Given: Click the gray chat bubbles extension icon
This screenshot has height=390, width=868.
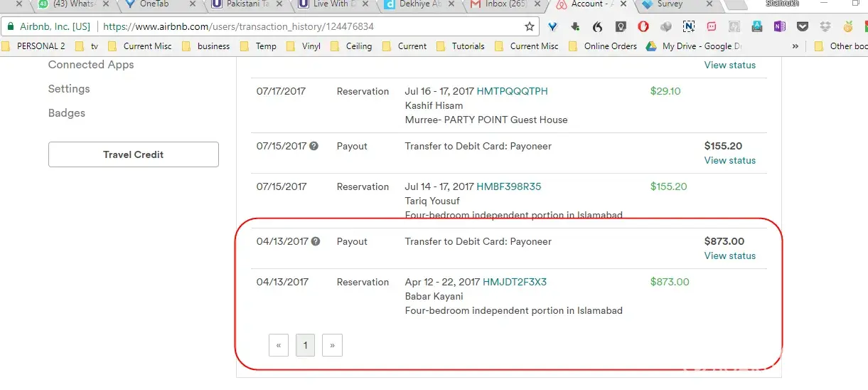Looking at the screenshot, I should [666, 27].
